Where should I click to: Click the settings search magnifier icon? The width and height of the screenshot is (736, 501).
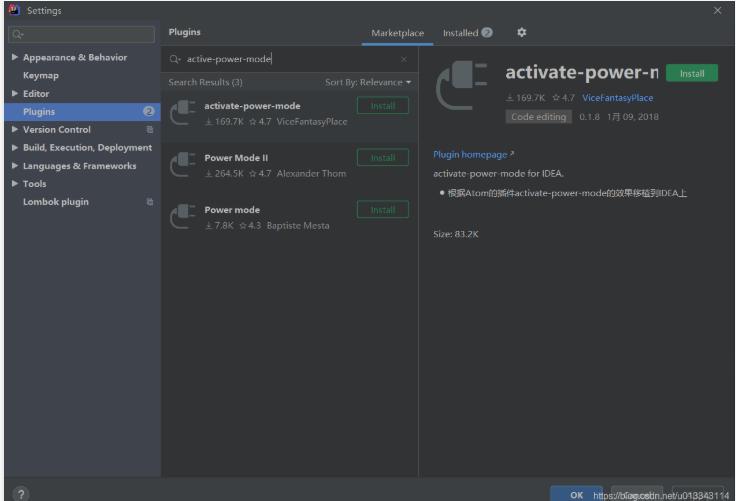(x=18, y=34)
